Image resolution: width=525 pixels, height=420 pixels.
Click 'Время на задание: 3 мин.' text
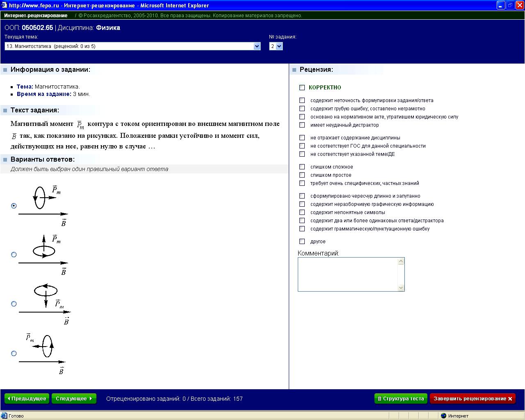(x=53, y=94)
